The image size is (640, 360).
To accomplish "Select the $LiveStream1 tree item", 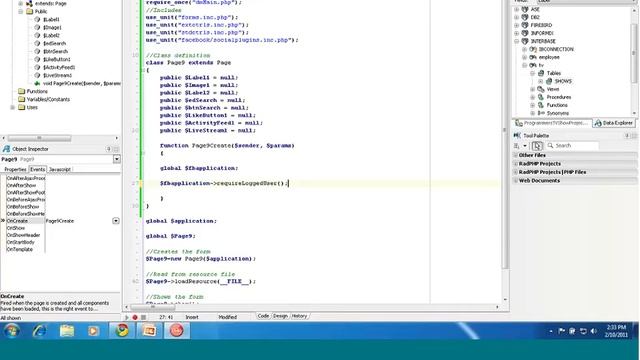I will click(57, 76).
